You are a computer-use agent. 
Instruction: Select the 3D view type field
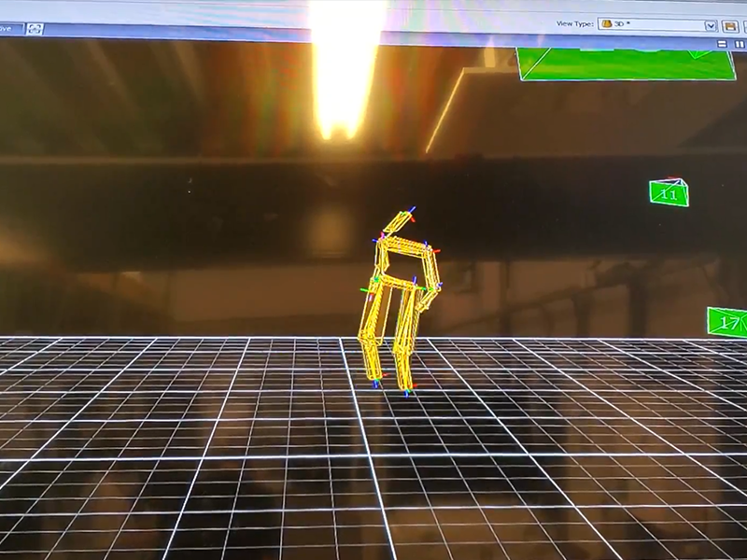(657, 25)
